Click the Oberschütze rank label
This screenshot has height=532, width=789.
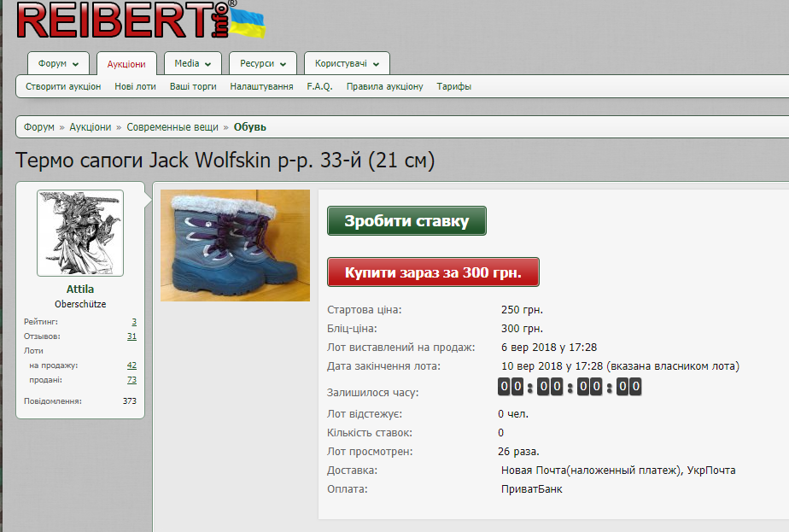[x=80, y=304]
